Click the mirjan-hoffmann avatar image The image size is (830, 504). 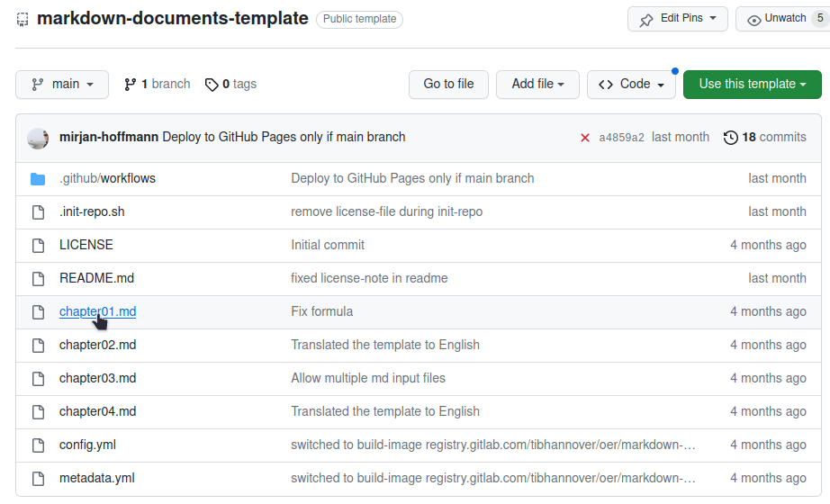[x=38, y=138]
